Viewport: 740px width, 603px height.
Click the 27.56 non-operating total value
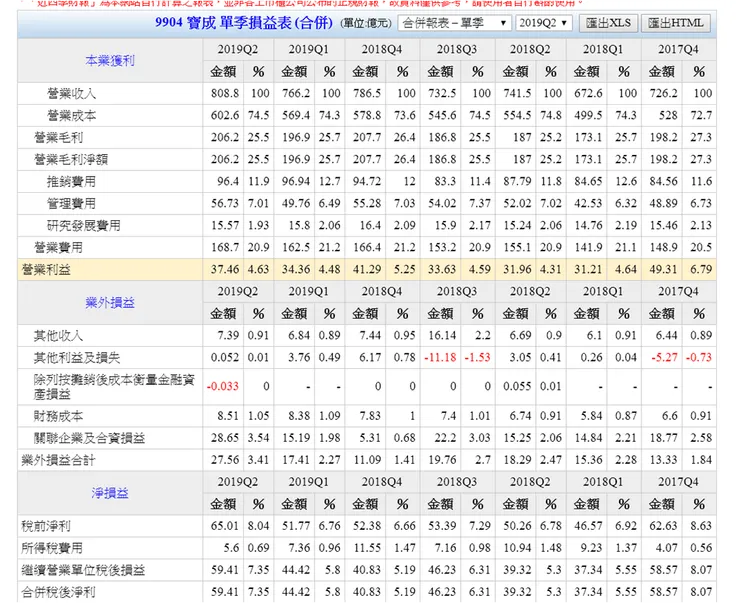[x=225, y=460]
